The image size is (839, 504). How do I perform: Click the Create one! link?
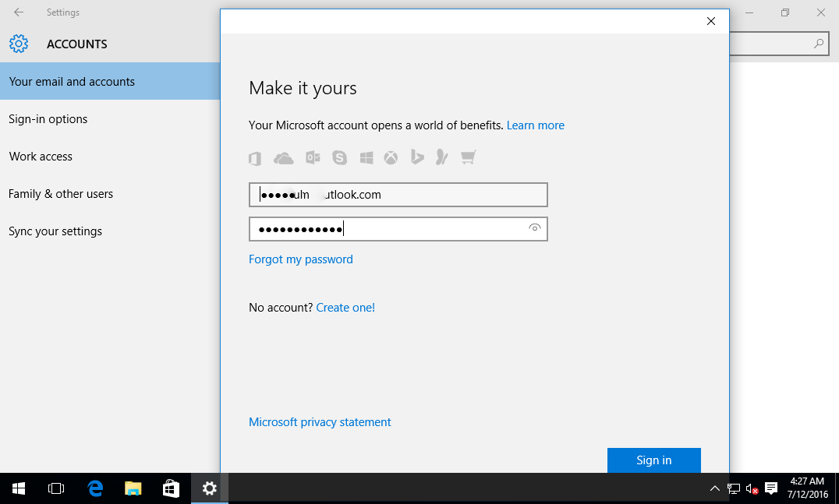click(x=345, y=308)
